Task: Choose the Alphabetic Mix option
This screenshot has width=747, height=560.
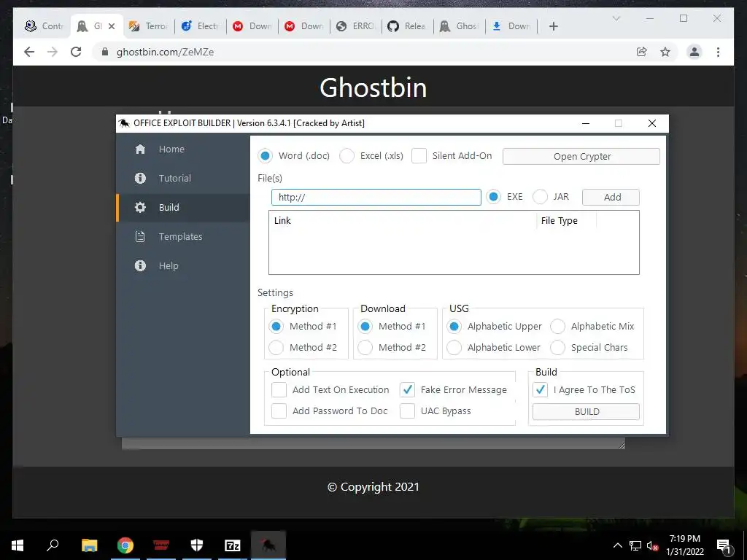Action: coord(558,326)
